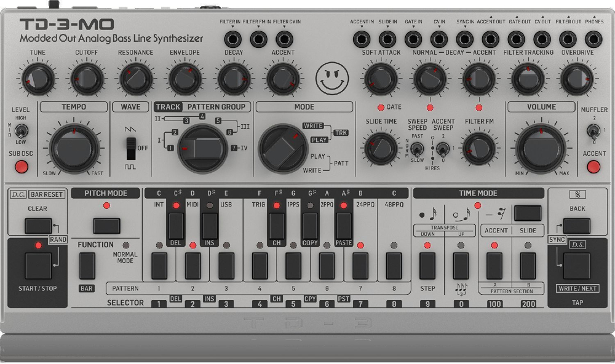Image resolution: width=615 pixels, height=364 pixels.
Task: Push the BACK button
Action: click(577, 226)
